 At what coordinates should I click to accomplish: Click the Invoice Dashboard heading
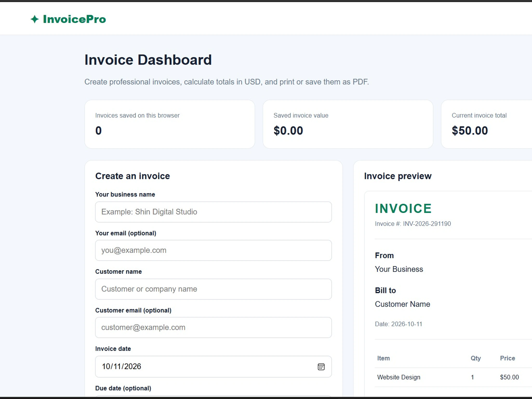coord(148,60)
